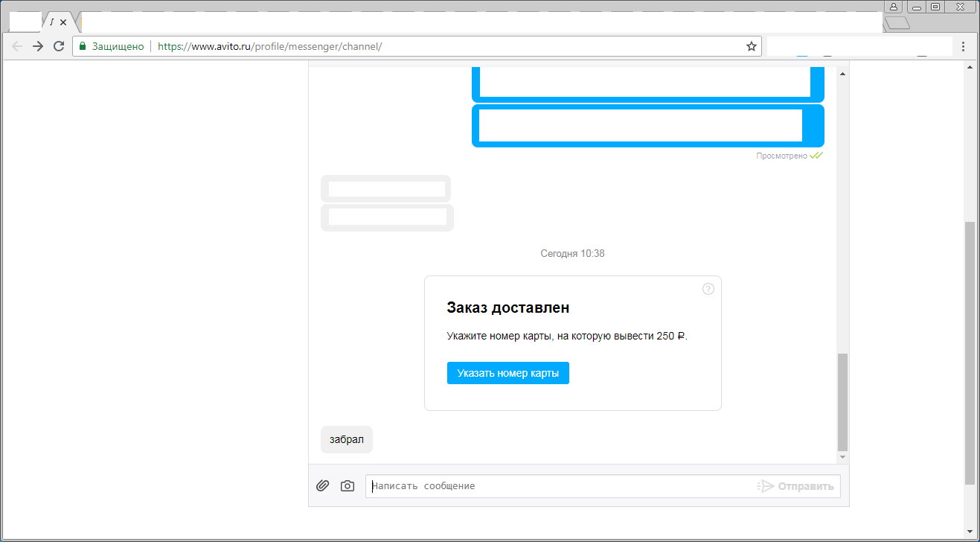
Task: Send message with Отправить button
Action: point(796,486)
